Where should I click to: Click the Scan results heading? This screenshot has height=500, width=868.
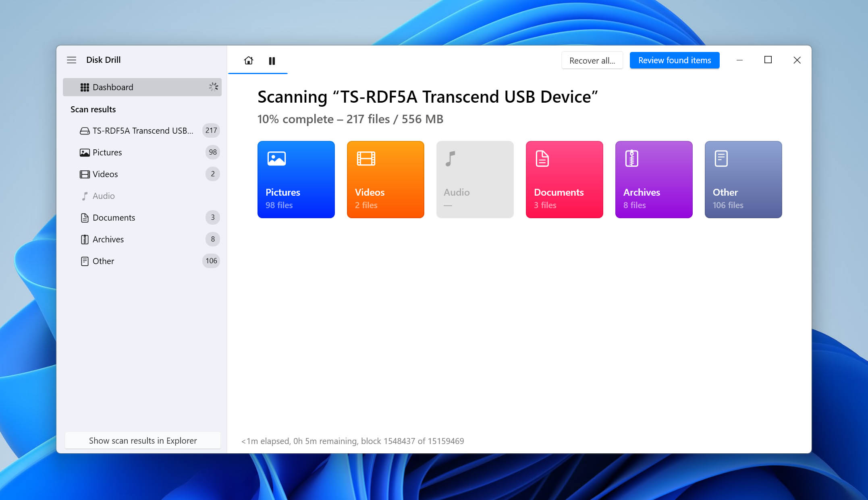(93, 110)
